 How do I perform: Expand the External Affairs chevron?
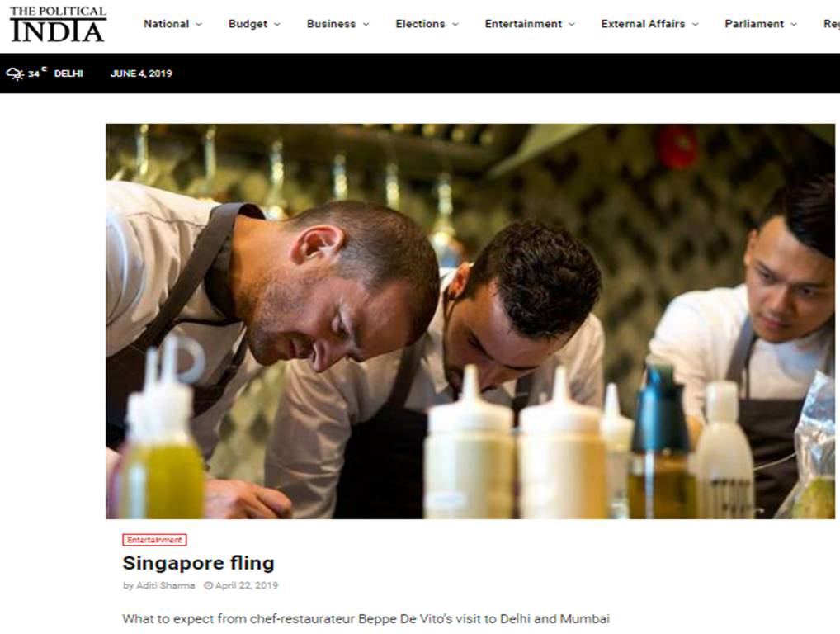click(x=696, y=24)
